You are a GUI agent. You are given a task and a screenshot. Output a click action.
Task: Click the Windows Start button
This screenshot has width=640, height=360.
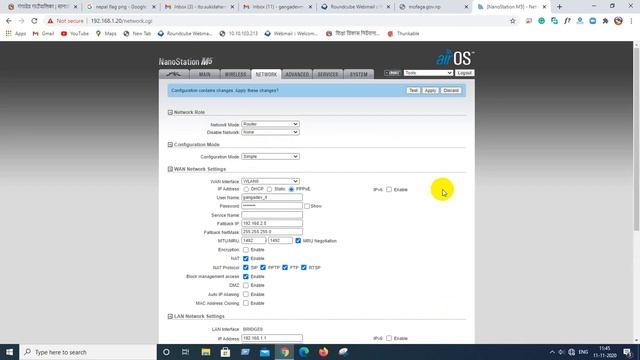(x=9, y=352)
